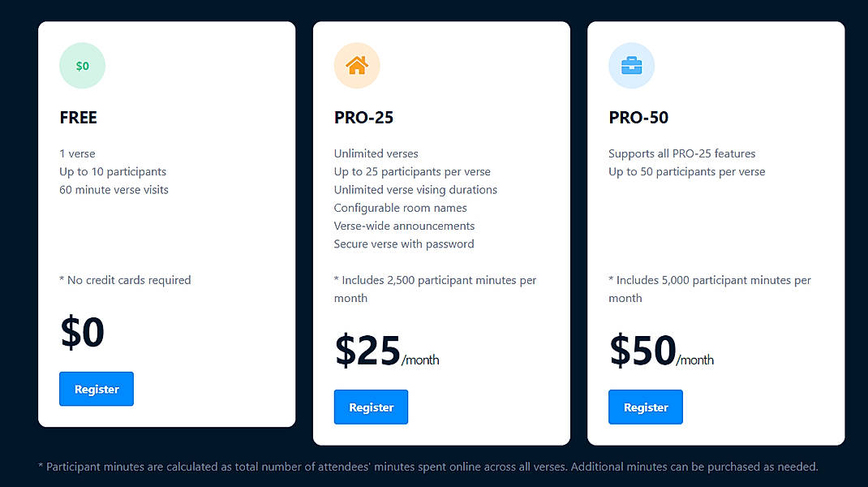Click the $0 price label

tap(81, 332)
